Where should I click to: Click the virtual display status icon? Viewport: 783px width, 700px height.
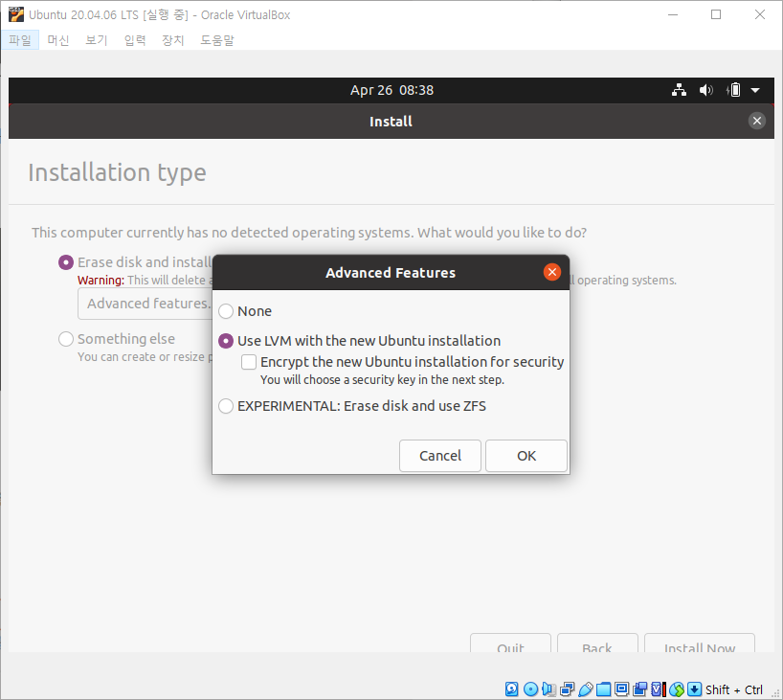coord(621,689)
